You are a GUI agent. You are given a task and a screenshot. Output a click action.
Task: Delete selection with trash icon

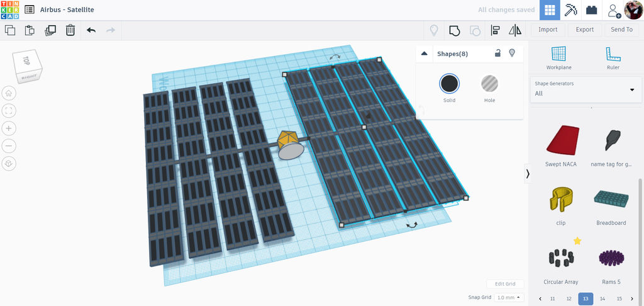[70, 30]
